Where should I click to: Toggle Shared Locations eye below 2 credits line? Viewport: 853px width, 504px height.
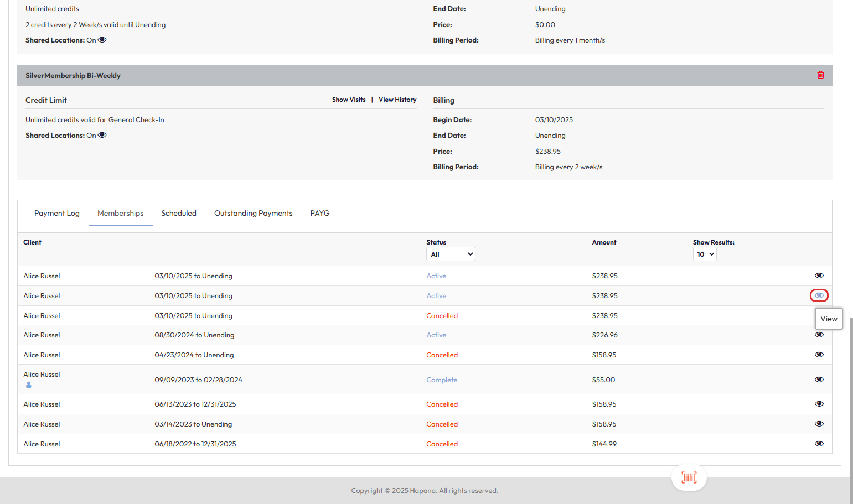pyautogui.click(x=102, y=40)
